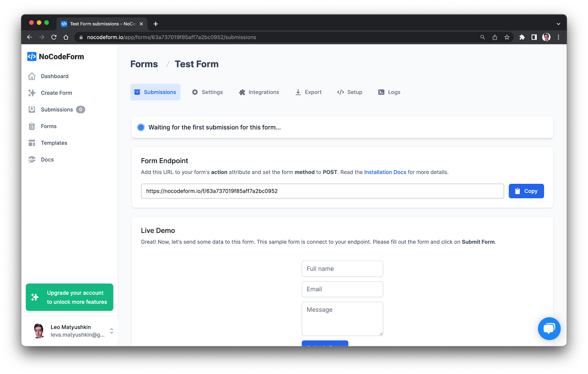Click the NoCodeForm logo icon
Screen dimensions: 588x374
[x=32, y=56]
